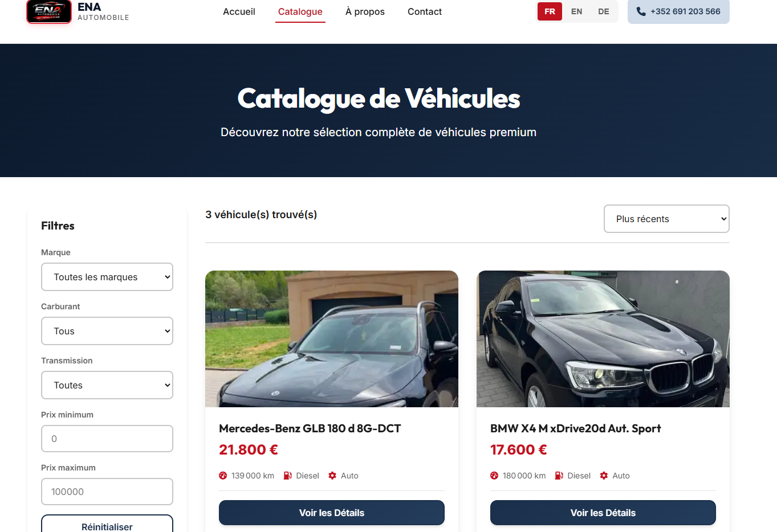This screenshot has height=532, width=777.
Task: Click the title 'Mercedes-Benz GLB 180 d 8G-DCT'
Action: click(x=310, y=428)
